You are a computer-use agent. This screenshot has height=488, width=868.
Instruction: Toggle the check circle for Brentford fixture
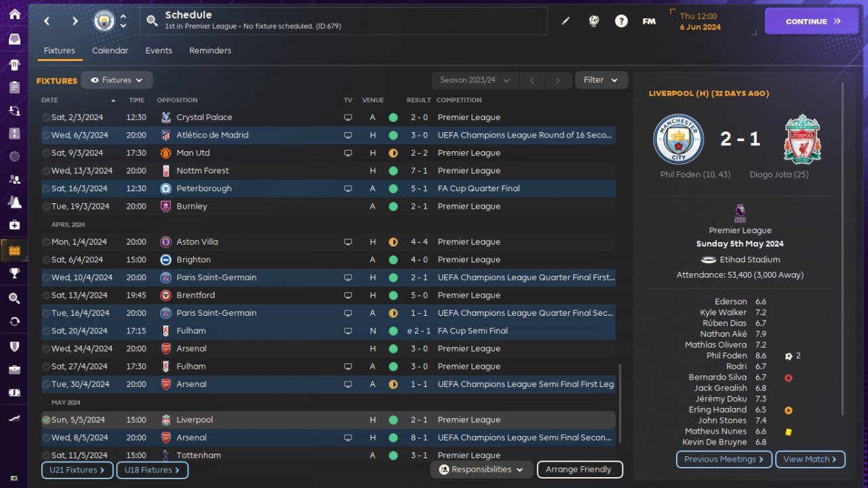pos(45,296)
